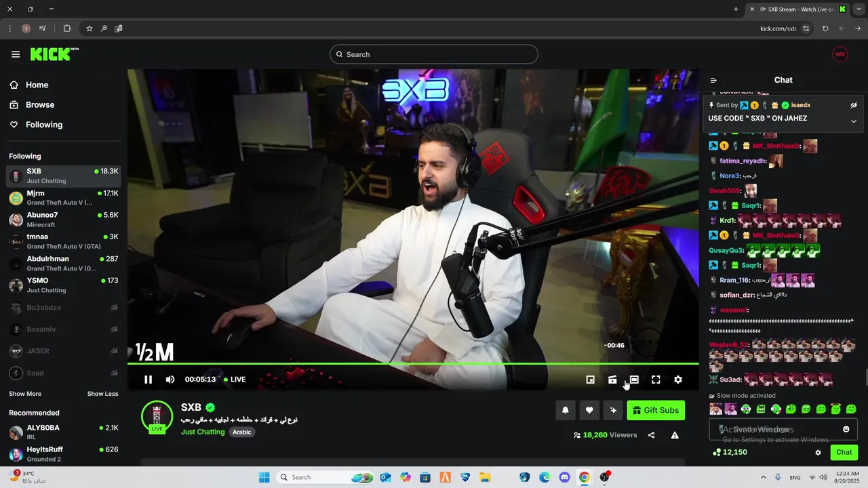Open offline JASER channel

point(64,351)
